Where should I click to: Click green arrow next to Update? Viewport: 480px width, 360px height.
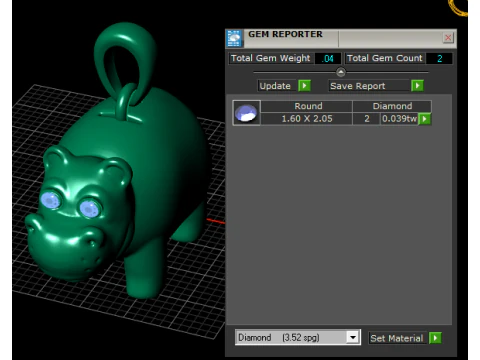point(304,86)
